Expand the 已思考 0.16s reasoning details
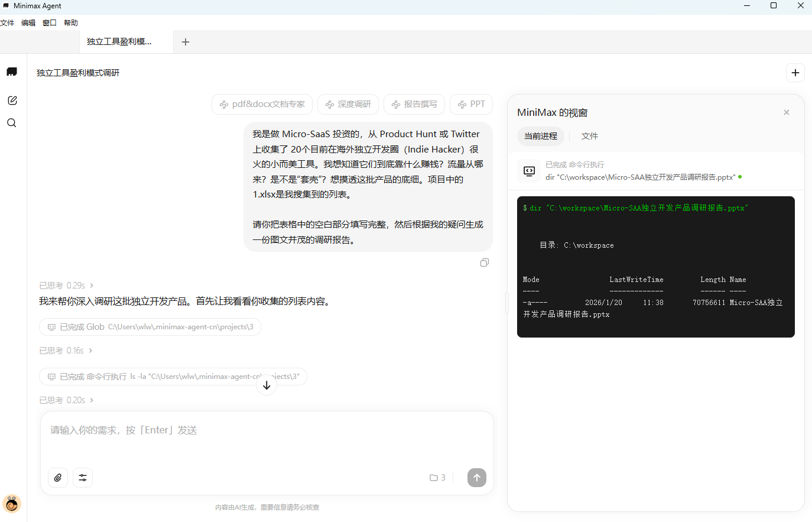Screen dimensions: 812x522 coord(66,350)
